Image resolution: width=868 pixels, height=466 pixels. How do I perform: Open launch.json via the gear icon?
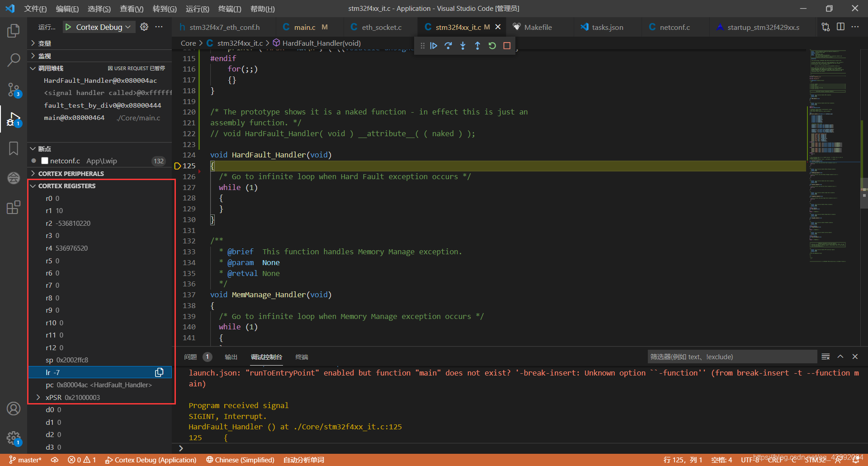coord(144,27)
